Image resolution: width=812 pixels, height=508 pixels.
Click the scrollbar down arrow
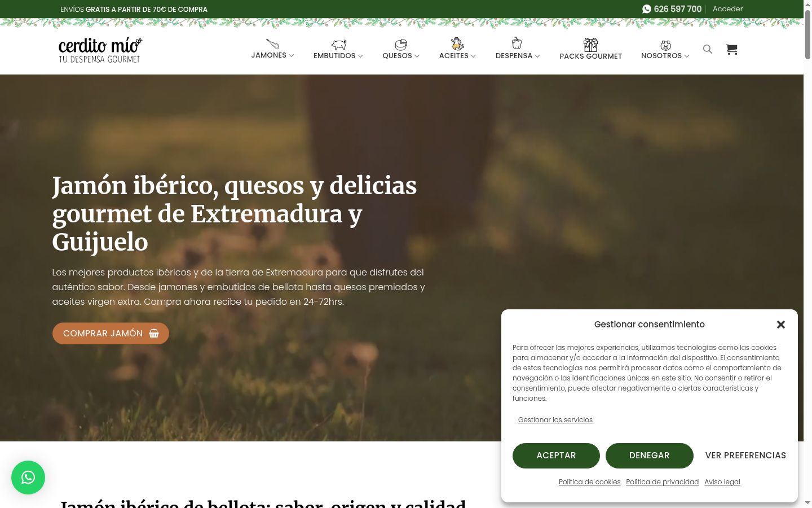pyautogui.click(x=807, y=502)
